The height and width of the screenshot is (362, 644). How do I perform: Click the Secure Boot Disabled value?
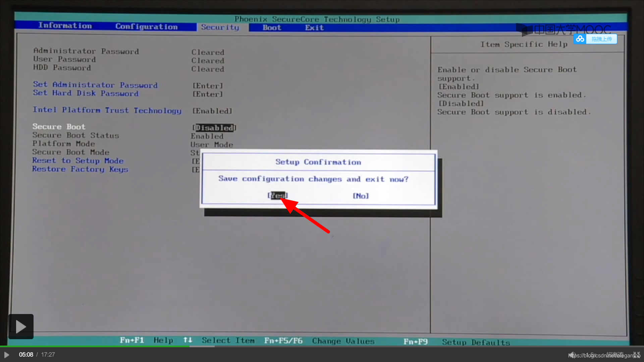pos(214,128)
